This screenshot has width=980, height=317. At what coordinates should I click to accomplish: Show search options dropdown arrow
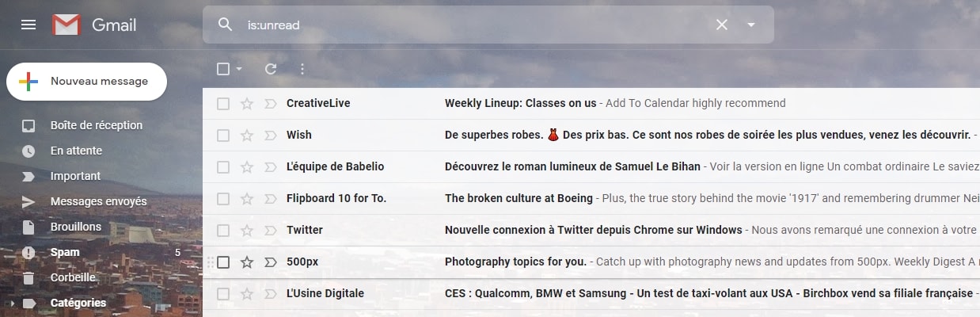(751, 25)
